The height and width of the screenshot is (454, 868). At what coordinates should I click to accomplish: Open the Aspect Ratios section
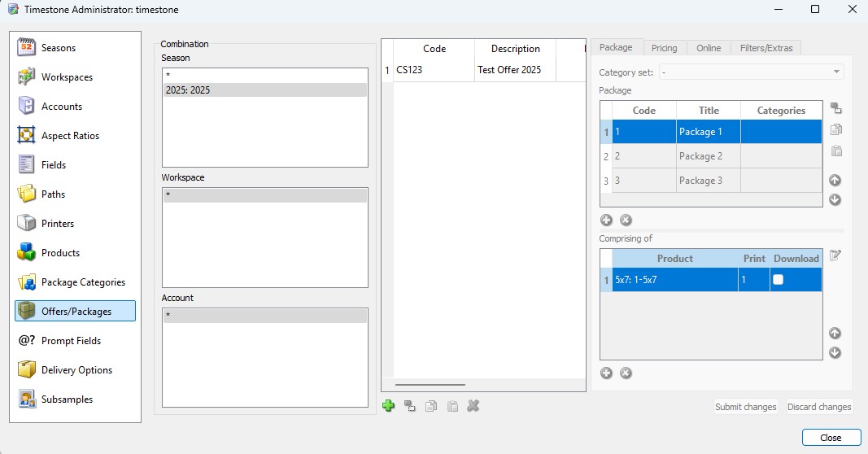(75, 136)
